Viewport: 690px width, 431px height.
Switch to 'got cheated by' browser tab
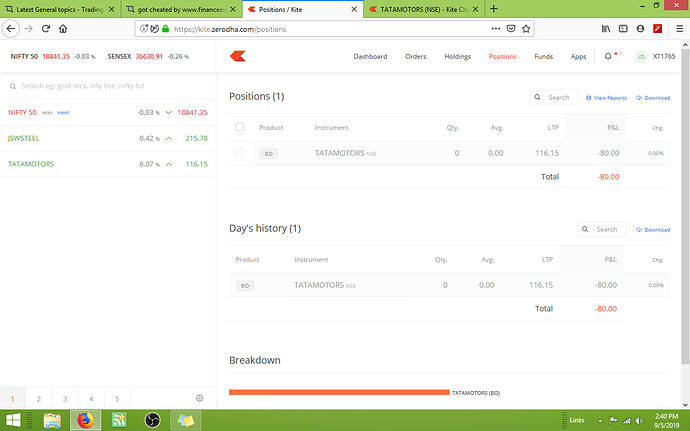pos(181,9)
